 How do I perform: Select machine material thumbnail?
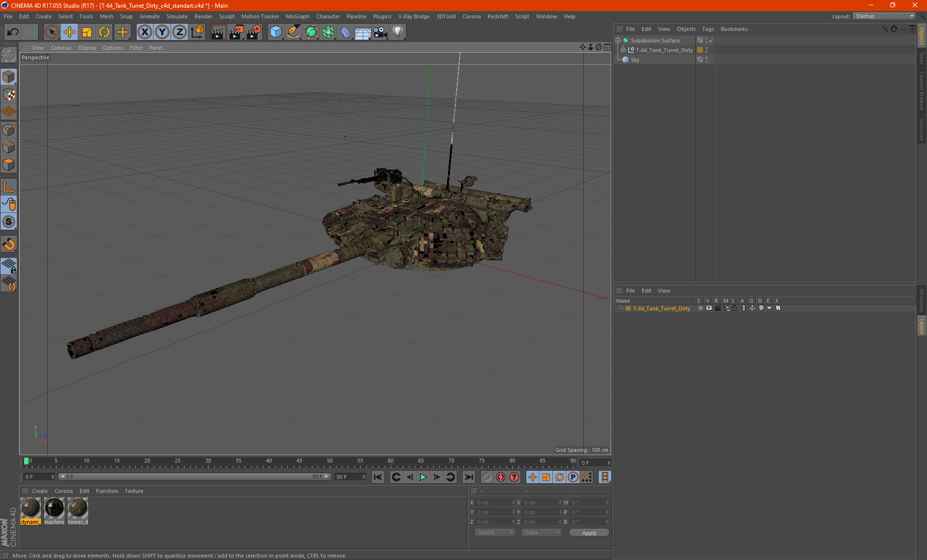[x=54, y=511]
